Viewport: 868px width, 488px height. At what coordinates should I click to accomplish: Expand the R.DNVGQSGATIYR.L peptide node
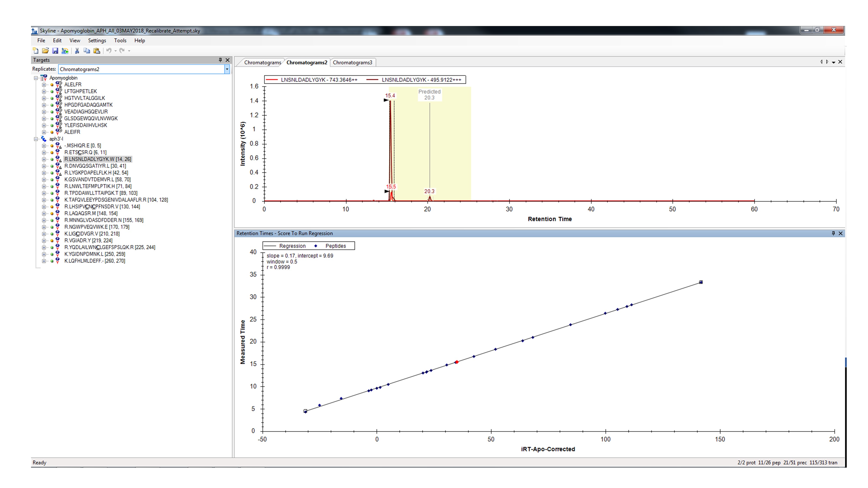point(44,166)
